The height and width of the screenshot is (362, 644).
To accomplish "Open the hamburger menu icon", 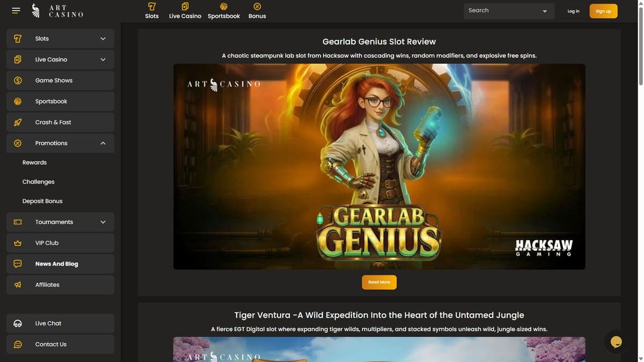I will click(16, 11).
